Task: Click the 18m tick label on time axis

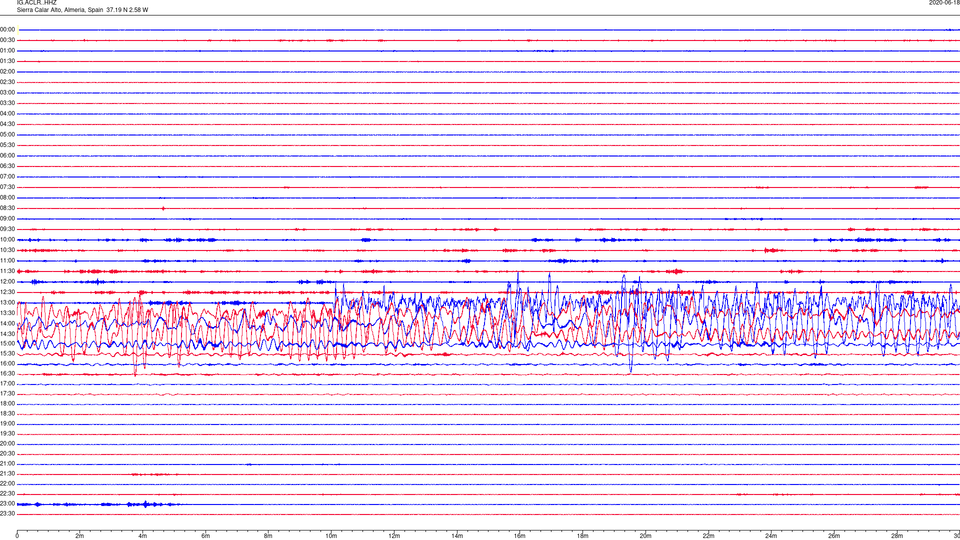Action: (x=583, y=536)
